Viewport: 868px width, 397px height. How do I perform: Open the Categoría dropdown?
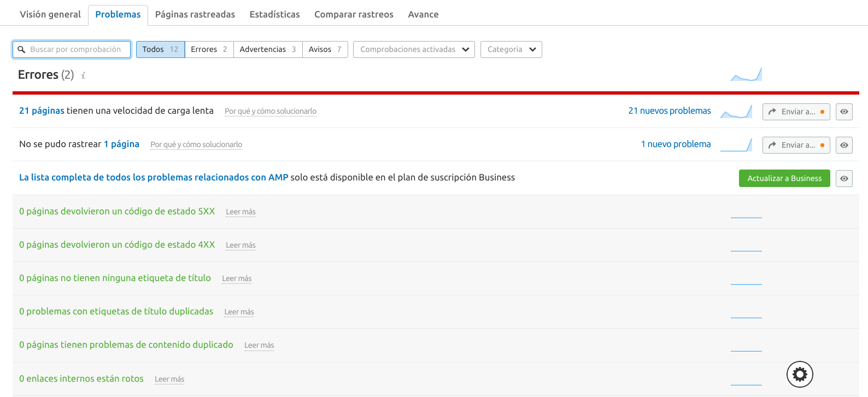(511, 49)
